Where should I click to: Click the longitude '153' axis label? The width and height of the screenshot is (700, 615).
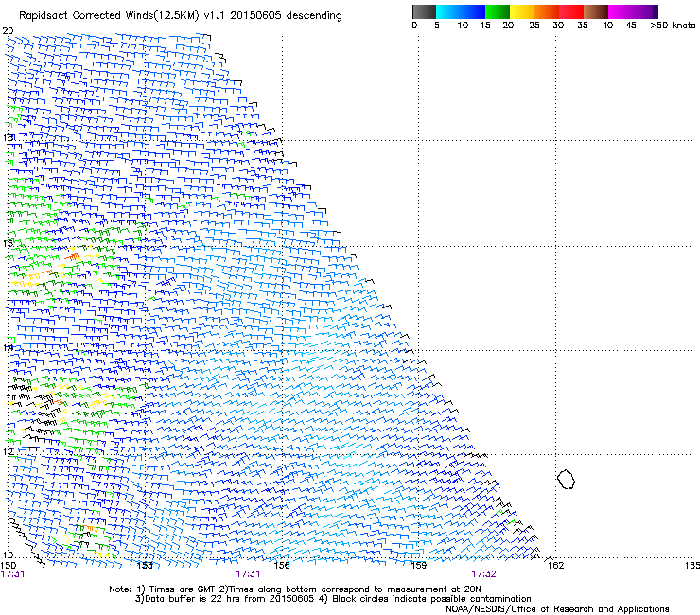pos(145,566)
